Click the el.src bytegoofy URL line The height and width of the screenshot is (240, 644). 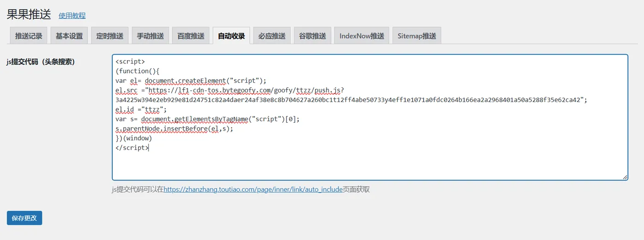tap(230, 90)
